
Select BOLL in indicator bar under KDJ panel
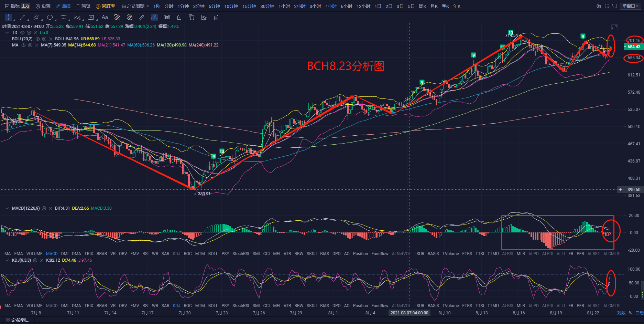tap(213, 306)
